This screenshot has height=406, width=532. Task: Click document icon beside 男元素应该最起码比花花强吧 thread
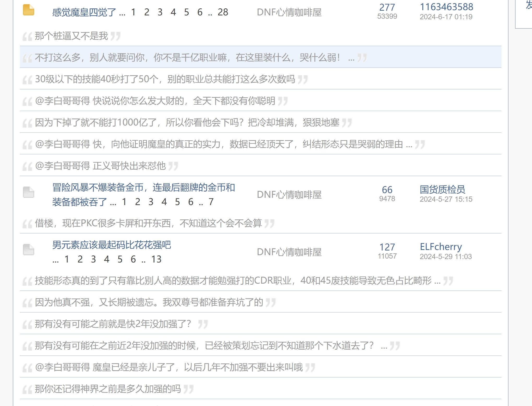[28, 250]
